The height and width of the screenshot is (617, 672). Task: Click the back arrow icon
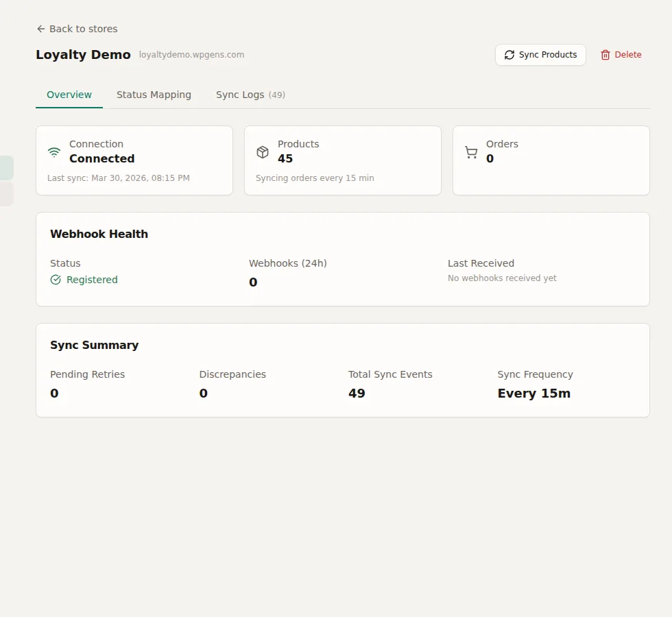click(x=40, y=29)
